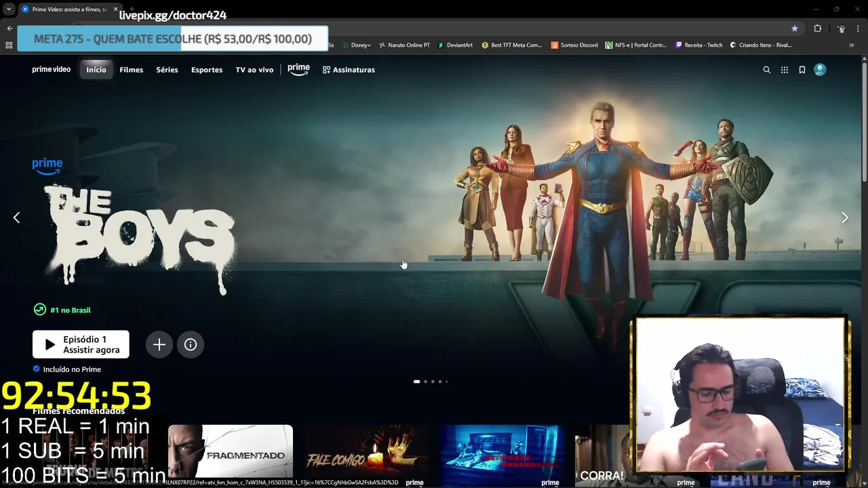Open the Criando Itens - Rival bookmark
This screenshot has height=488, width=868.
coord(761,45)
